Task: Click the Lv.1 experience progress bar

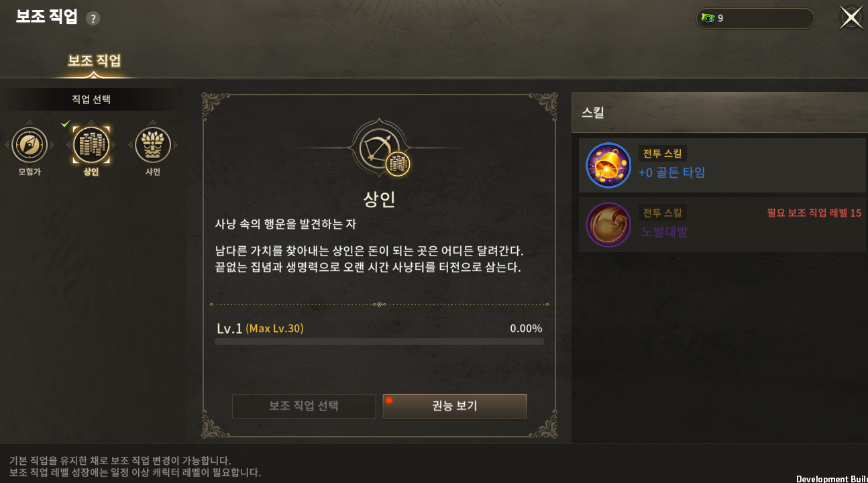Action: 379,341
